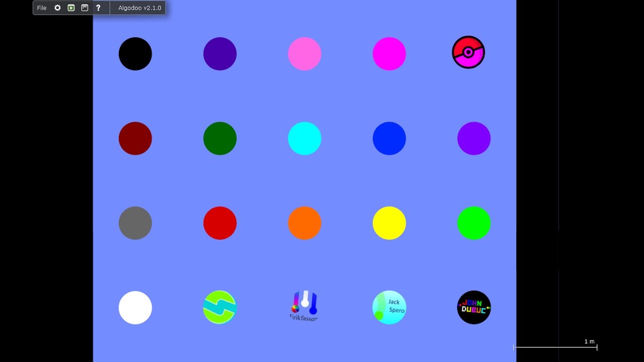Select the Pokeball marble
Screen dimensions: 644x362
point(468,52)
